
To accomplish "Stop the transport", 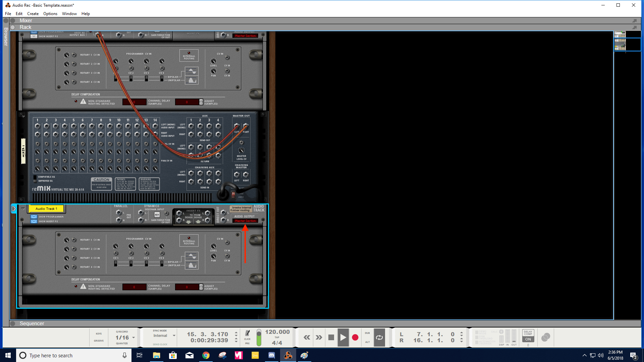I will [x=331, y=337].
